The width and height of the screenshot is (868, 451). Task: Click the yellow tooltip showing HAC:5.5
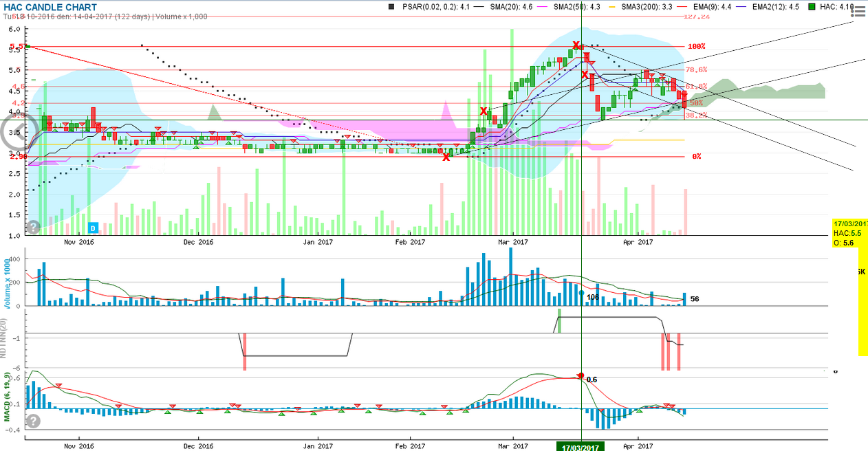pyautogui.click(x=850, y=232)
